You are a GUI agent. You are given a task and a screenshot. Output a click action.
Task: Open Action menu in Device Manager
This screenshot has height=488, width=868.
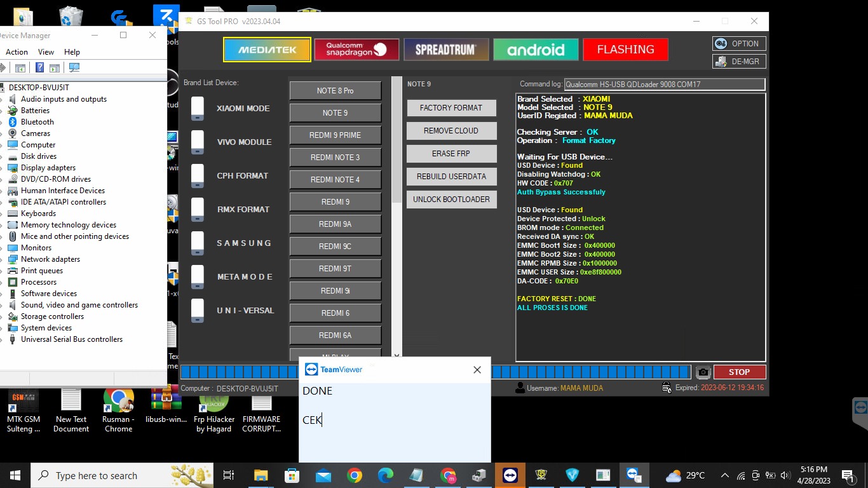(x=17, y=52)
